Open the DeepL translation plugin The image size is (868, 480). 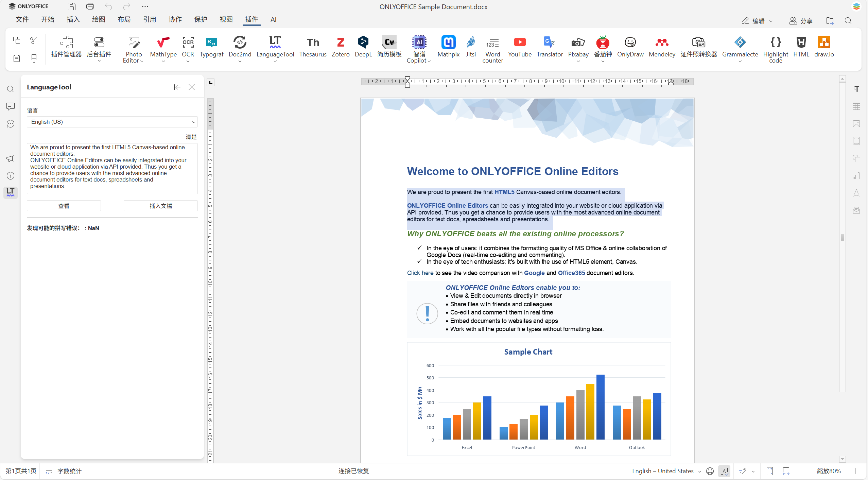pos(363,47)
